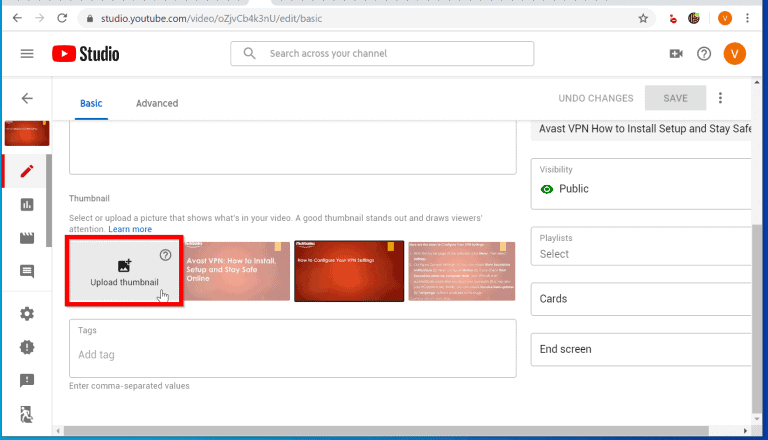Click the vertical scrollbar down arrow
This screenshot has height=440, width=768.
pos(757,419)
